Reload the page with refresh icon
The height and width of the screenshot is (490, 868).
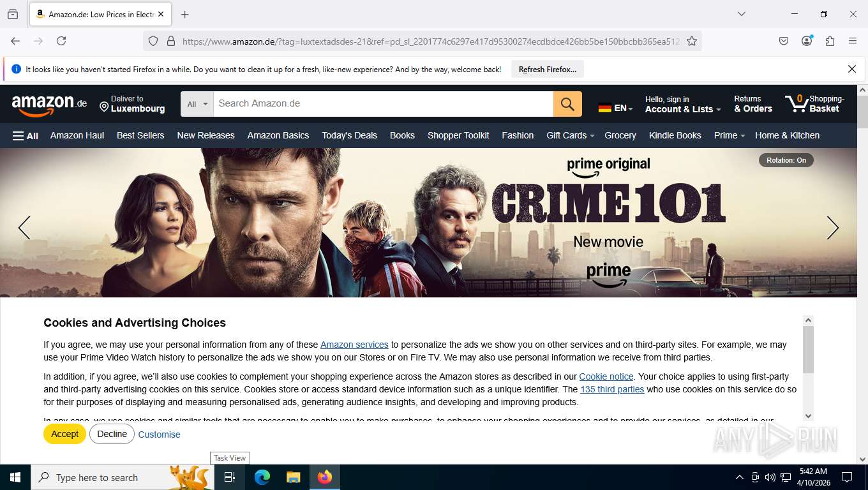pos(61,41)
